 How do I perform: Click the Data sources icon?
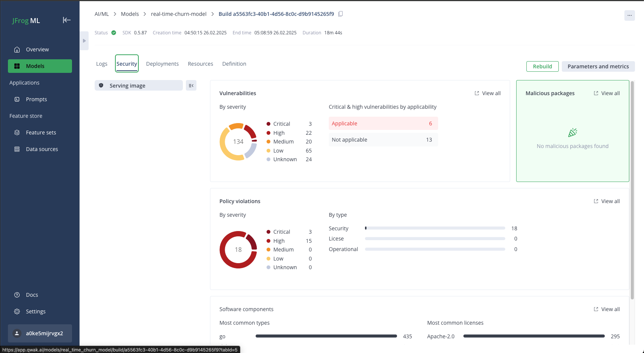[17, 149]
